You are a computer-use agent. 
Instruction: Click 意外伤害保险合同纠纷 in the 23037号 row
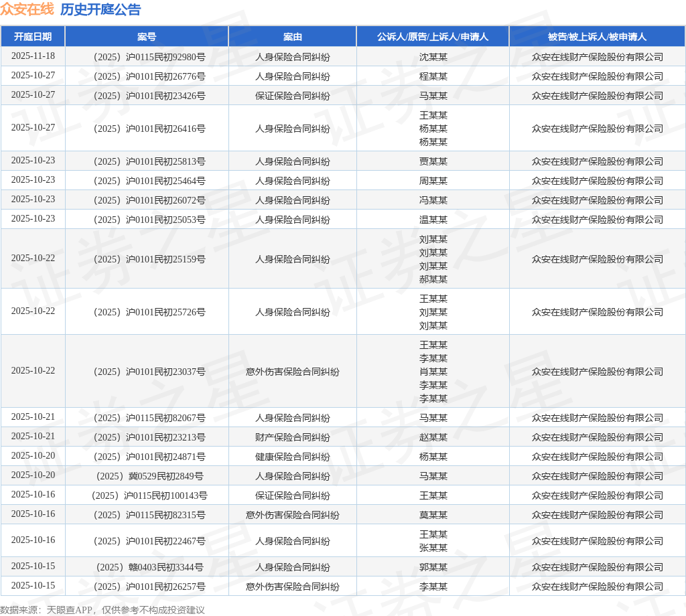[x=292, y=372]
